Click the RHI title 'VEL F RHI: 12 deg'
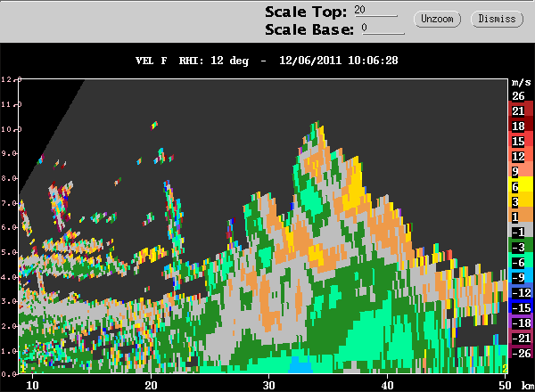The width and height of the screenshot is (535, 392). coord(192,61)
